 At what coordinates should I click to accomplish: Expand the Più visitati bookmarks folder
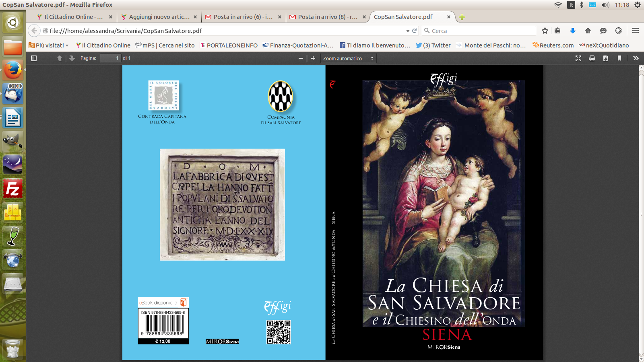coord(49,45)
